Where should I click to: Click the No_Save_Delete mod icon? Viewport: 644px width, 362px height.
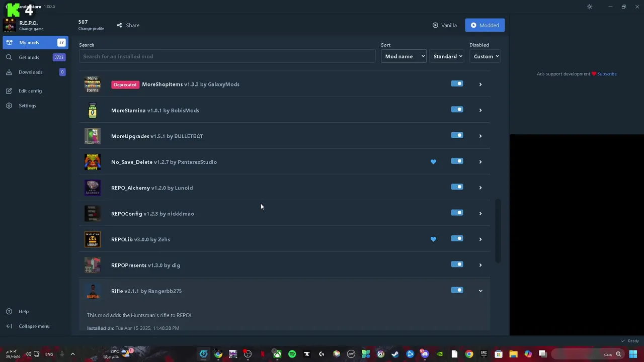coord(93,162)
